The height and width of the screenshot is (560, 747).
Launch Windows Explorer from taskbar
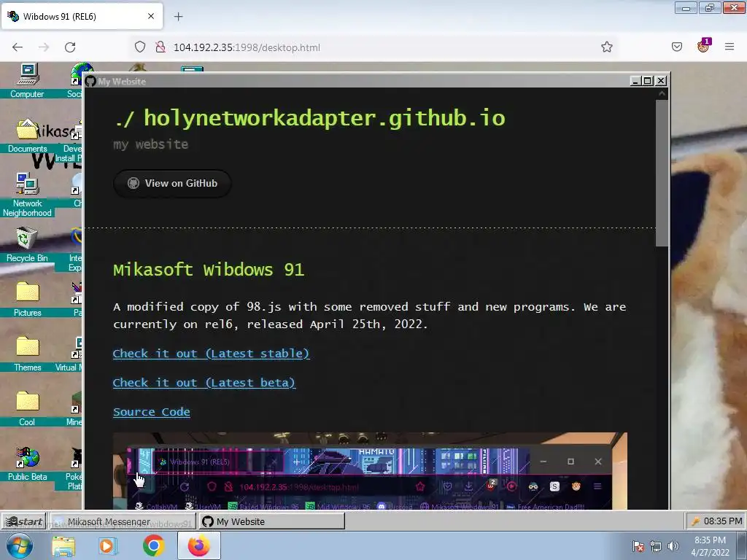coord(63,546)
